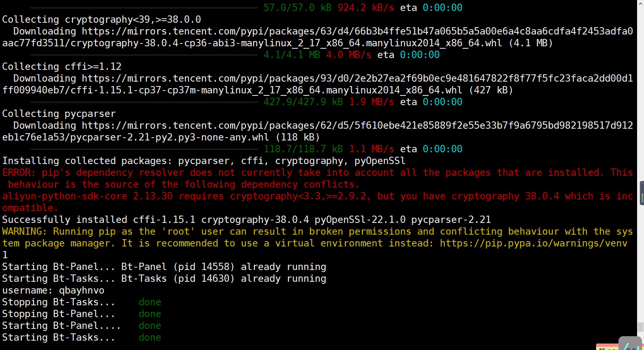Click the yellow-pink sticky note at bottom edge
The height and width of the screenshot is (350, 644).
tap(607, 347)
